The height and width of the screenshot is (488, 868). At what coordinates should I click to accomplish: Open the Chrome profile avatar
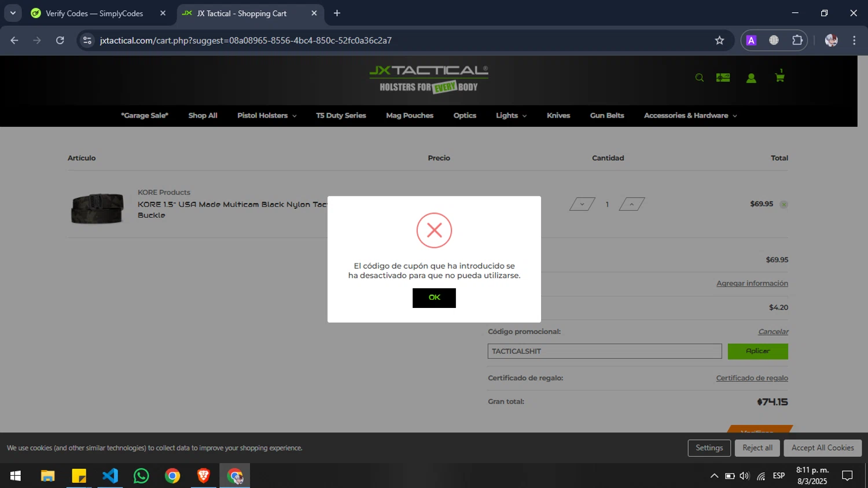click(x=832, y=41)
